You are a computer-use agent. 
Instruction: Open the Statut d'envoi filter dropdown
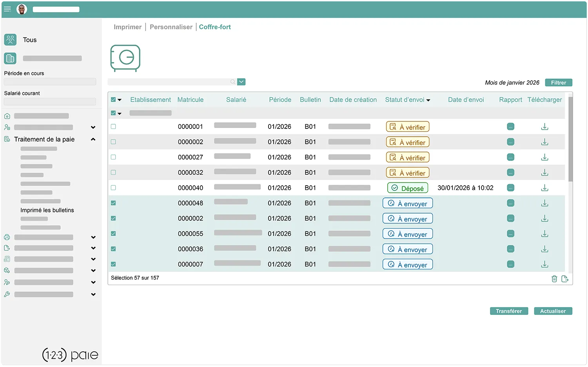(428, 100)
